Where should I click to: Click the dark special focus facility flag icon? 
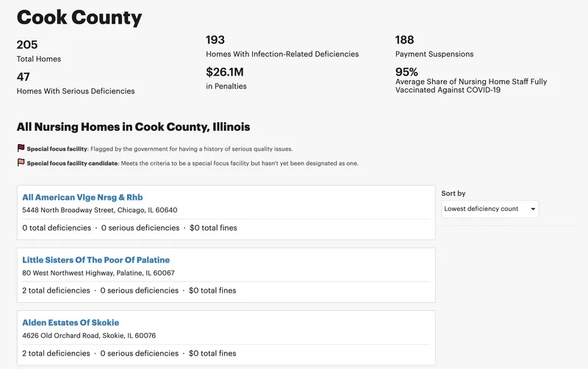[x=21, y=148]
